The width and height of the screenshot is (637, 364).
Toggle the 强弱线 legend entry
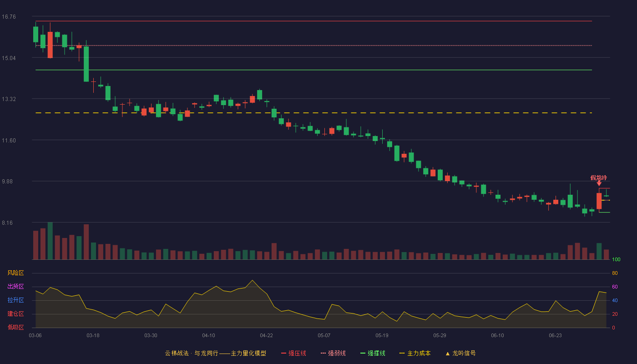[x=333, y=353]
